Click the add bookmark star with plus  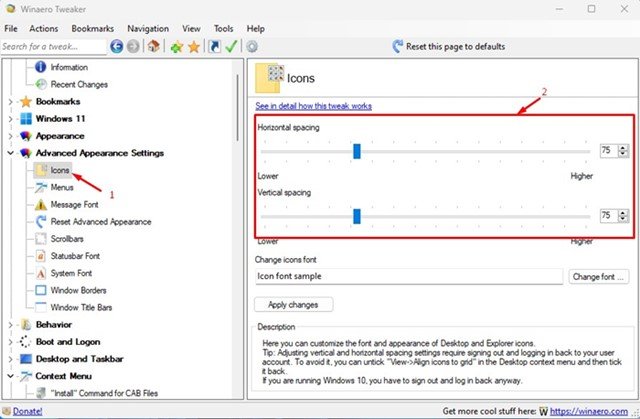(177, 47)
